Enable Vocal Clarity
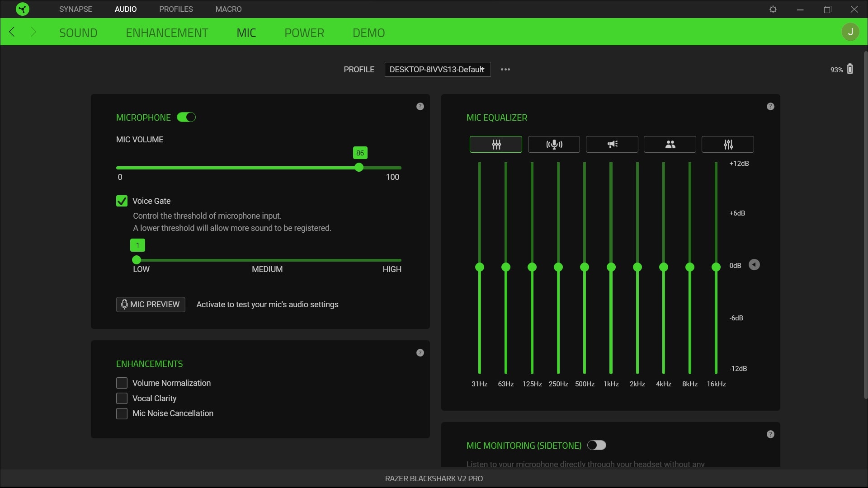The height and width of the screenshot is (488, 868). (122, 399)
